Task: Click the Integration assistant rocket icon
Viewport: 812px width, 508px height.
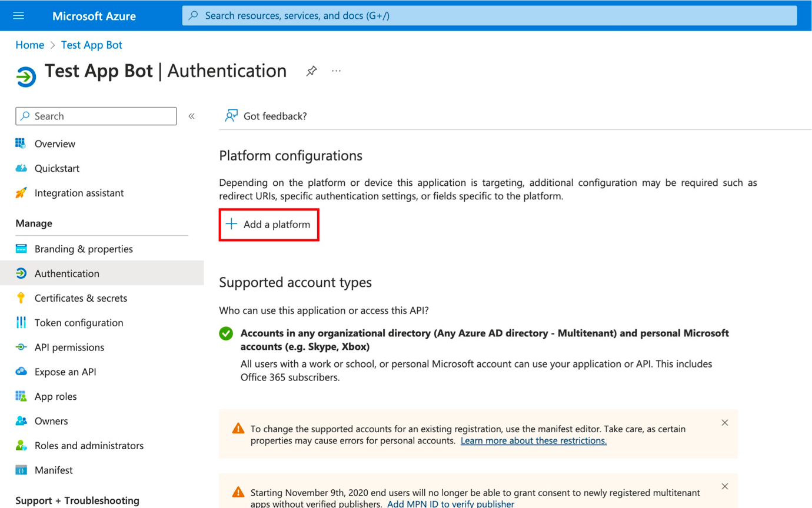Action: coord(21,193)
